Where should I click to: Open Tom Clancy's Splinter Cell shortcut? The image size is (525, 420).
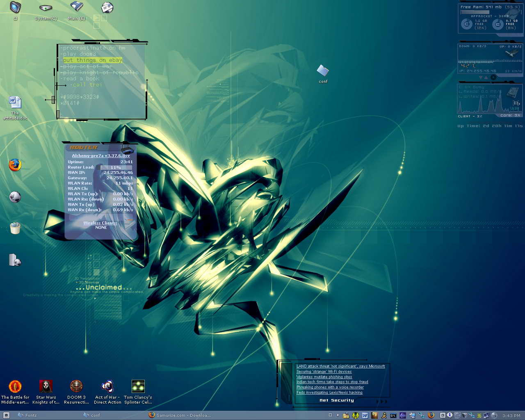138,386
